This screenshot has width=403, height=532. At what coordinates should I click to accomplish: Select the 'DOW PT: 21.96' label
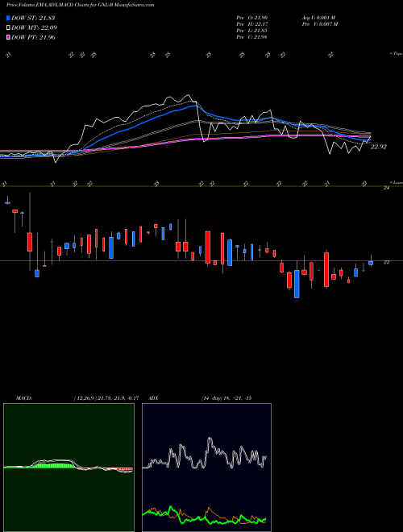pos(33,37)
